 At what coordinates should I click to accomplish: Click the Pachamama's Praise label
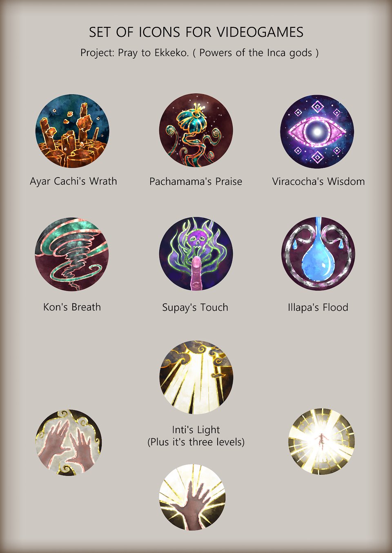[x=196, y=182]
